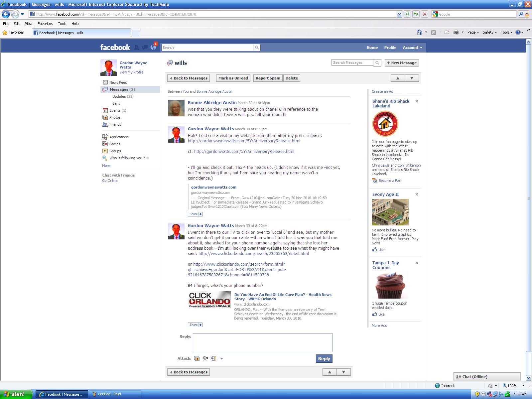Click the attach video icon
532x399 pixels.
(205, 358)
